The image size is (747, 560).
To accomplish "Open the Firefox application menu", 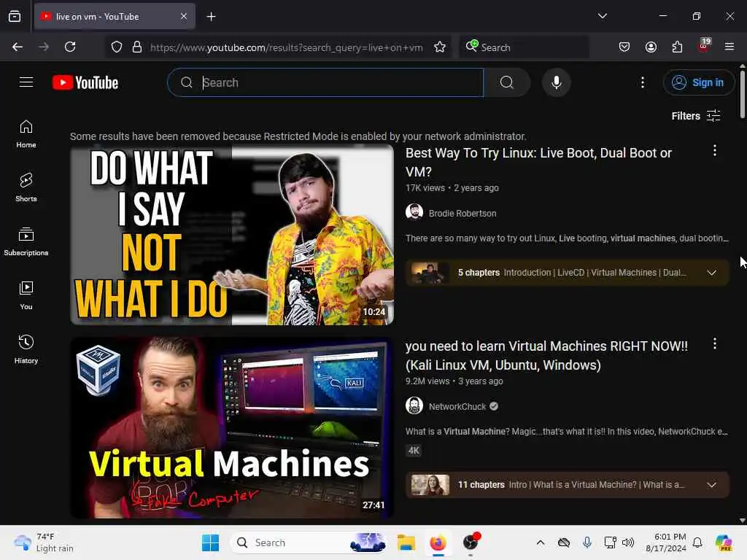I will coord(729,47).
